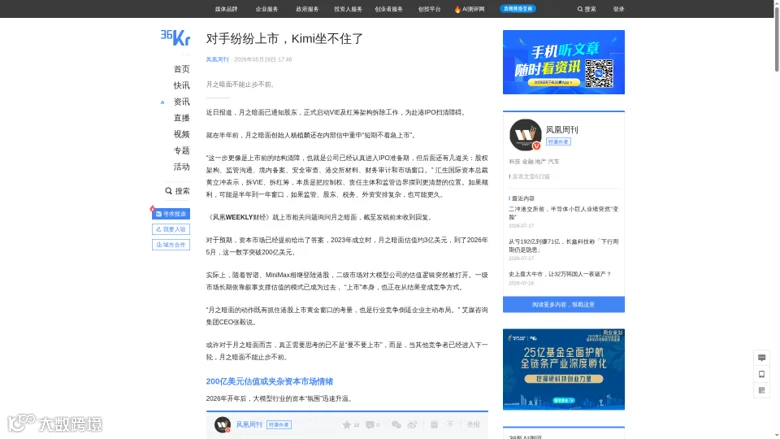Open the recent article dated 2026-07-16
Screen dimensions: 780x439
click(x=559, y=274)
